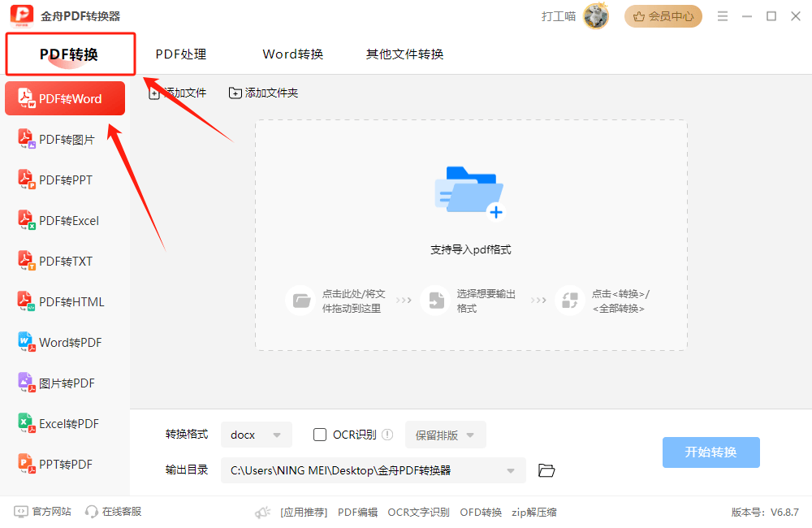Click the blue folder import icon
Image resolution: width=812 pixels, height=528 pixels.
(469, 193)
